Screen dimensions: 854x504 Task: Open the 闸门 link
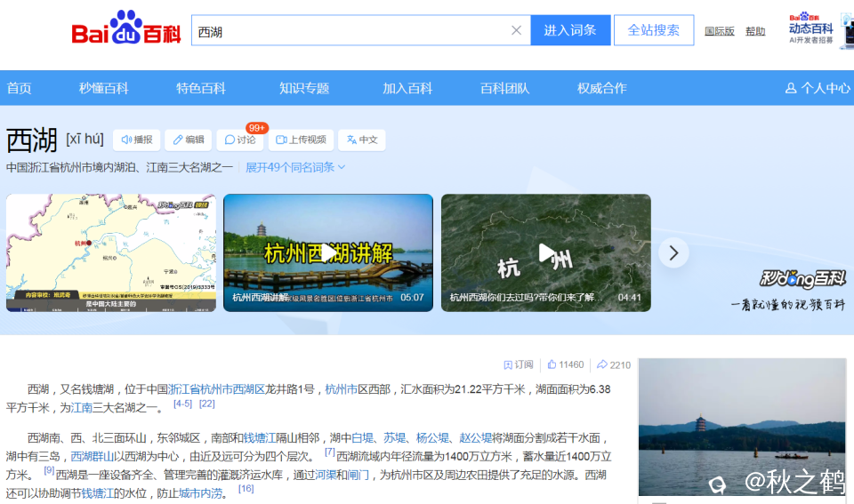point(358,476)
